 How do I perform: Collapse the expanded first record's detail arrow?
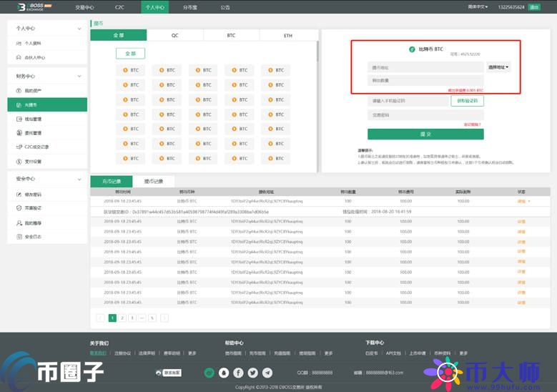click(x=529, y=202)
